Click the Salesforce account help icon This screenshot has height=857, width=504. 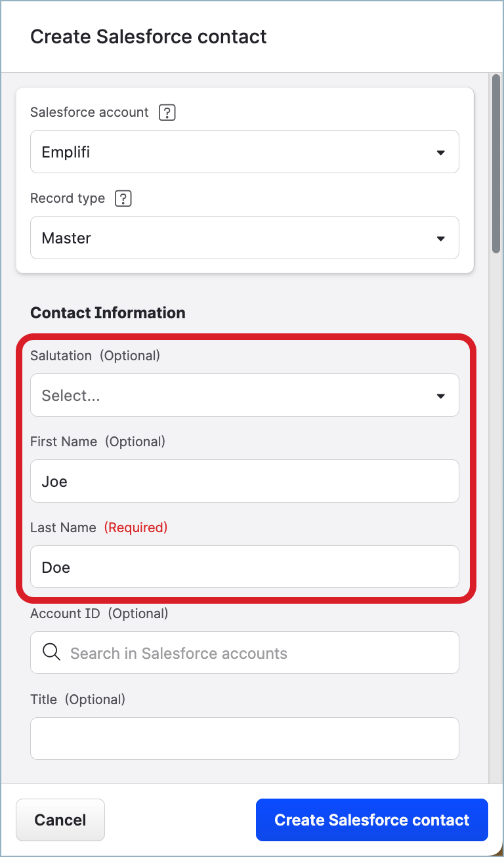click(x=167, y=113)
